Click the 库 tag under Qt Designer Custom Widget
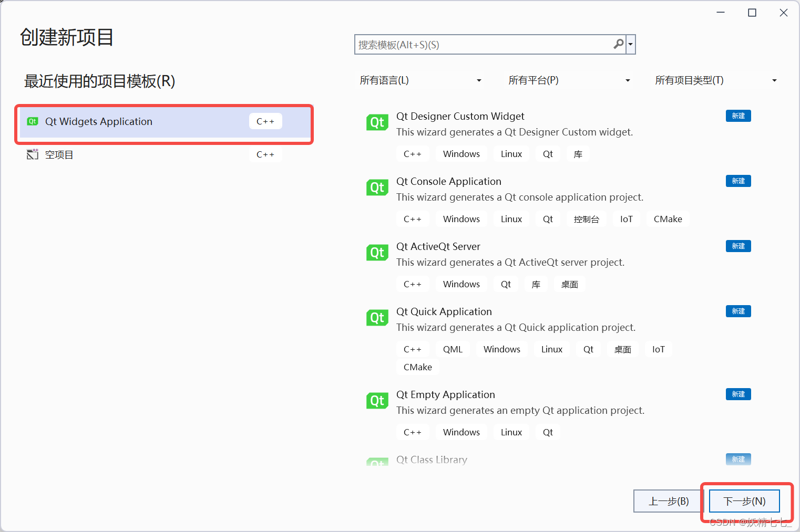 click(x=578, y=154)
